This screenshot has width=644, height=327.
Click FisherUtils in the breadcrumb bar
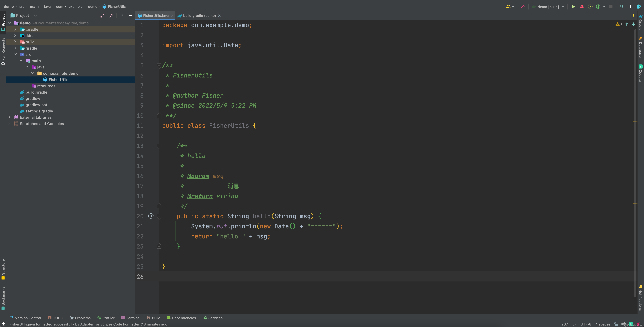[117, 7]
